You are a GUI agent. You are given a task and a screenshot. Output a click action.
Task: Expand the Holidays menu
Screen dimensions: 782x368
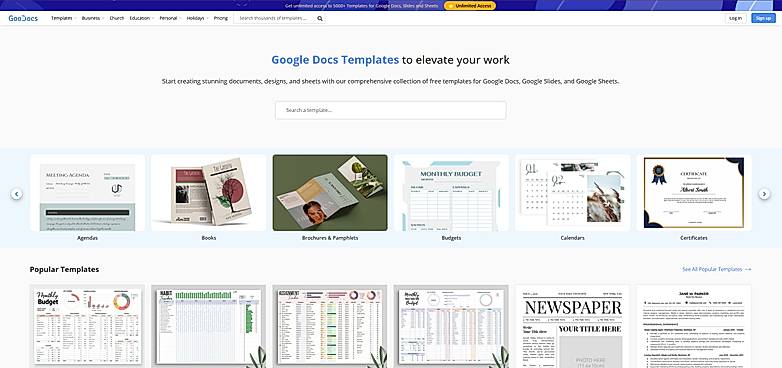click(x=197, y=18)
